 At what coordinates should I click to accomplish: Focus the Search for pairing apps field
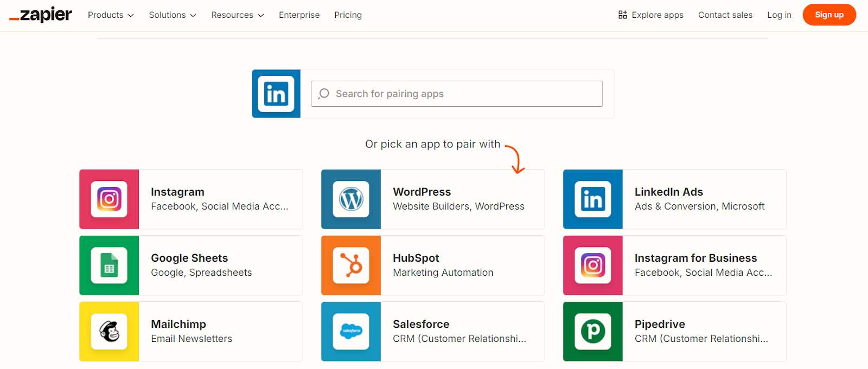(x=457, y=94)
